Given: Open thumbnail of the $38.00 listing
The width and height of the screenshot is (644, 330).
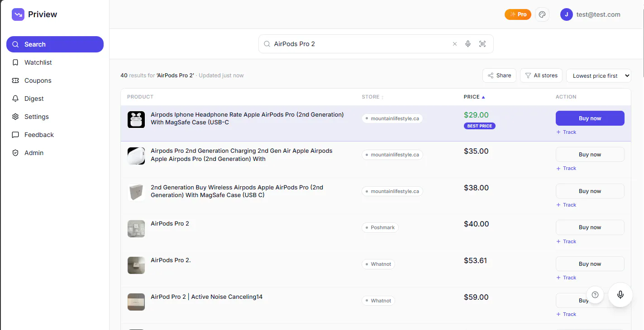Looking at the screenshot, I should (x=136, y=192).
